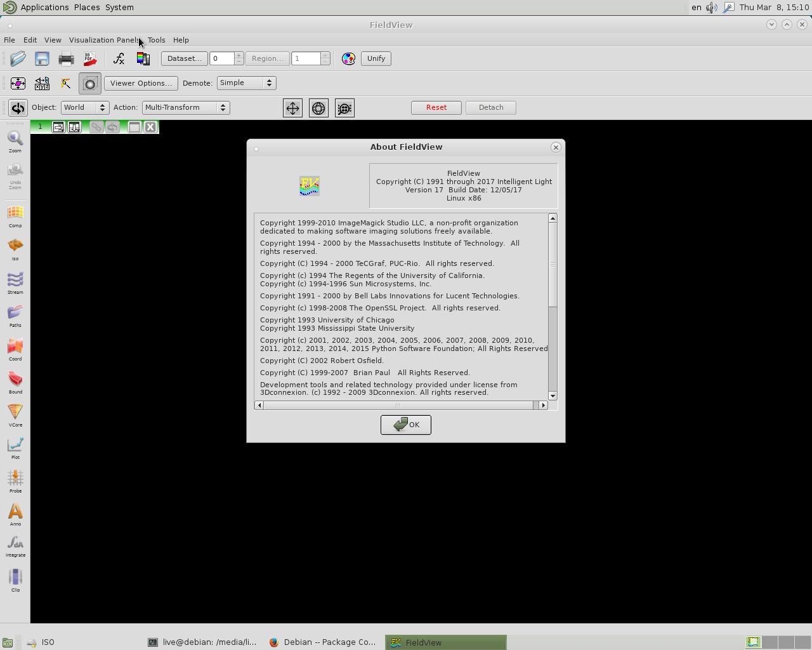Open the View menu
The height and width of the screenshot is (650, 812).
click(x=53, y=40)
